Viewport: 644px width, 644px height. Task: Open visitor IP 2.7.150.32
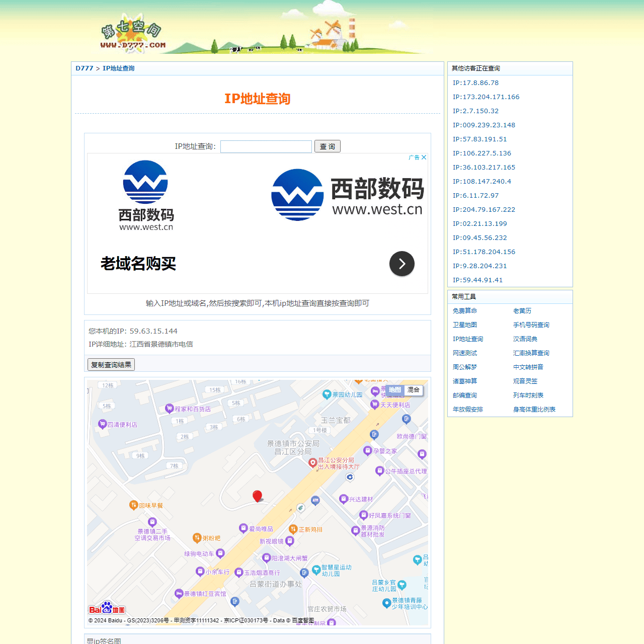click(475, 111)
